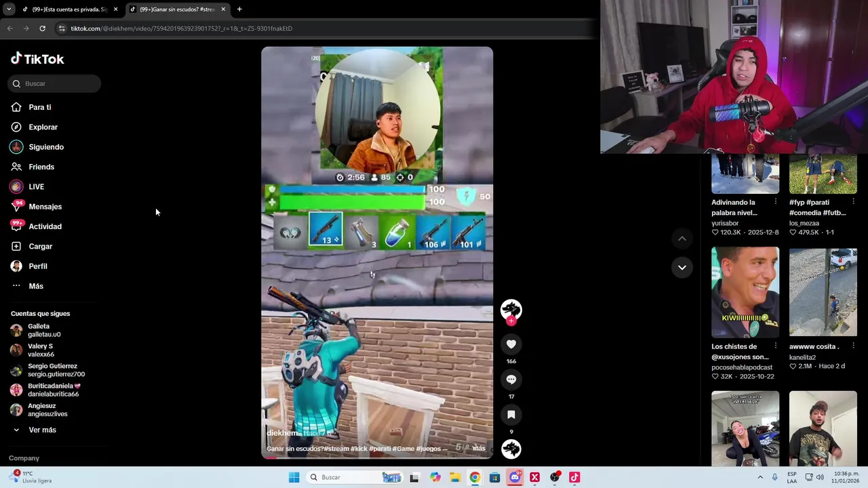This screenshot has height=488, width=868.
Task: Click video progress bar at bottom
Action: coord(377,457)
